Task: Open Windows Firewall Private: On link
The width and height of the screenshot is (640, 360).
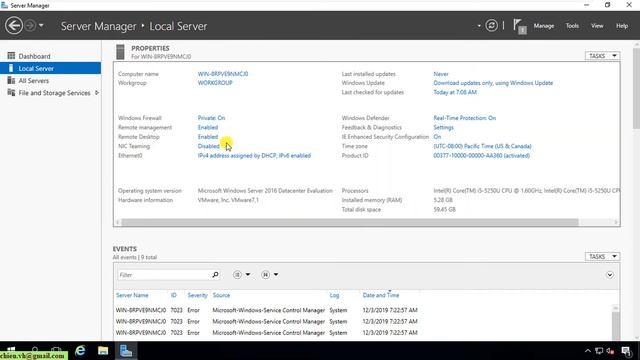Action: click(x=211, y=118)
